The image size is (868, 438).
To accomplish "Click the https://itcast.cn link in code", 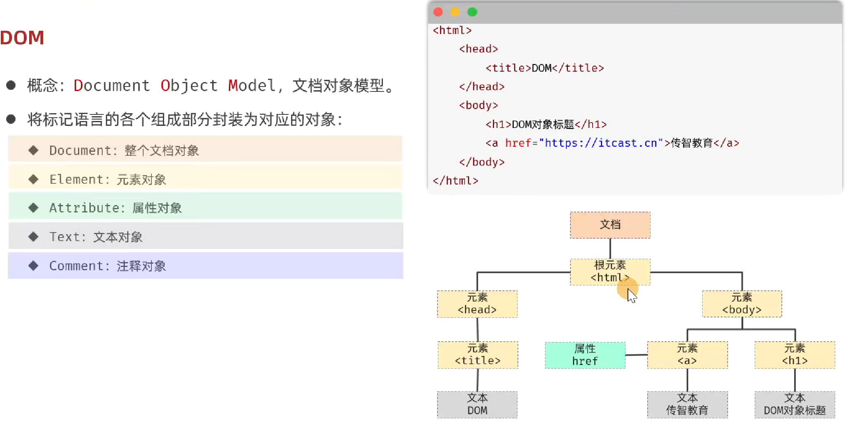I will pyautogui.click(x=601, y=143).
